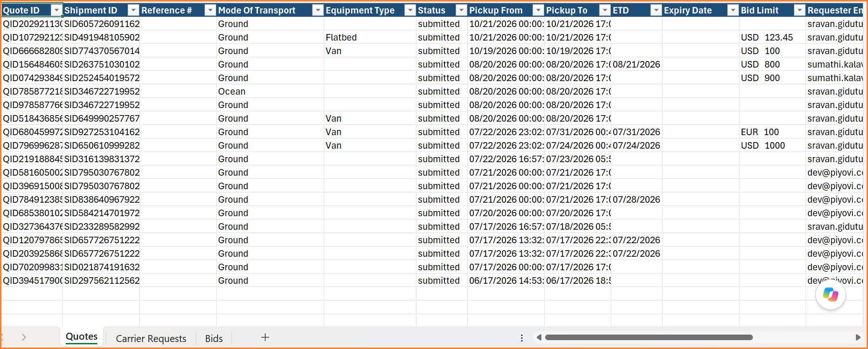This screenshot has width=868, height=349.
Task: Go to next sheet tab arrow
Action: [x=24, y=337]
